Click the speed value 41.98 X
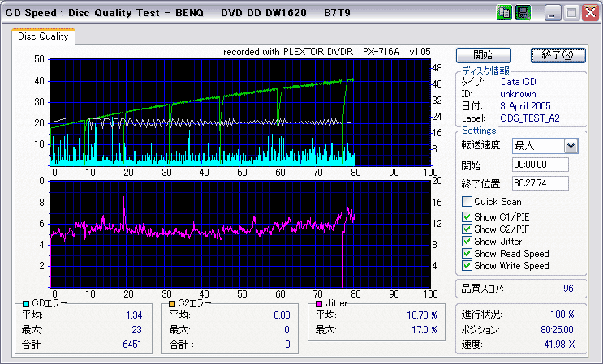The image size is (603, 364). click(559, 344)
